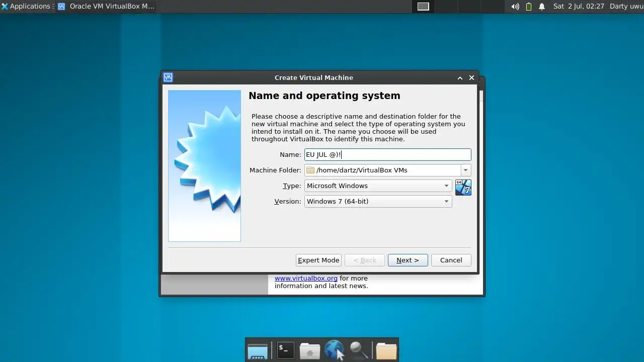Open the volume control in top panel
Image resolution: width=644 pixels, height=362 pixels.
(515, 7)
